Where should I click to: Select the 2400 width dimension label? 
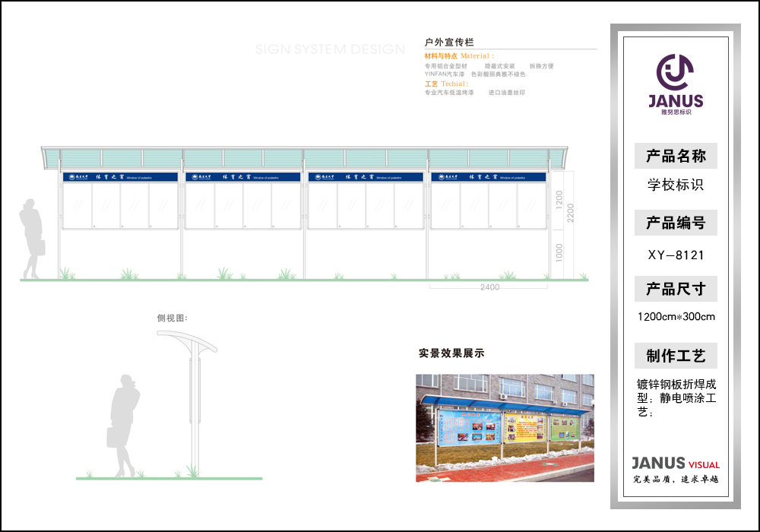[x=489, y=287]
